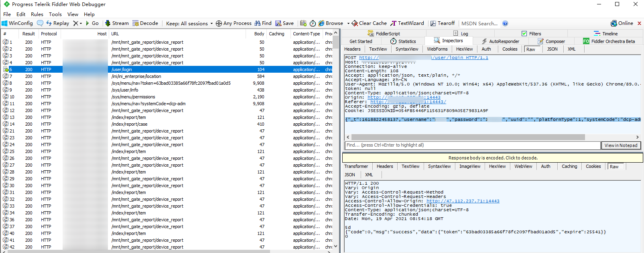The width and height of the screenshot is (644, 253).
Task: Toggle the Filters tab checkbox
Action: (x=524, y=34)
